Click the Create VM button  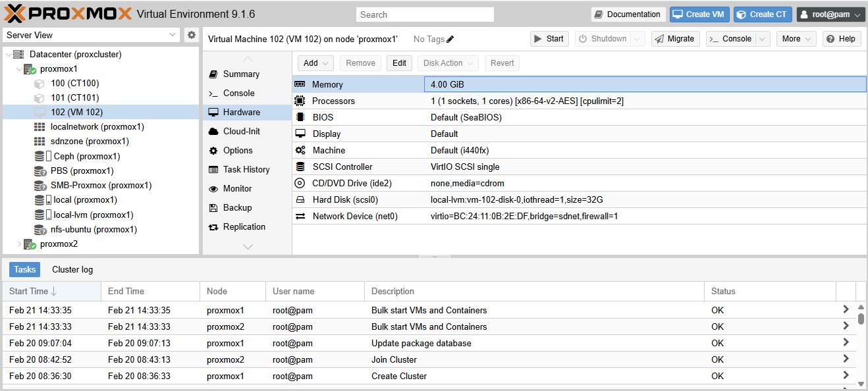pos(699,14)
